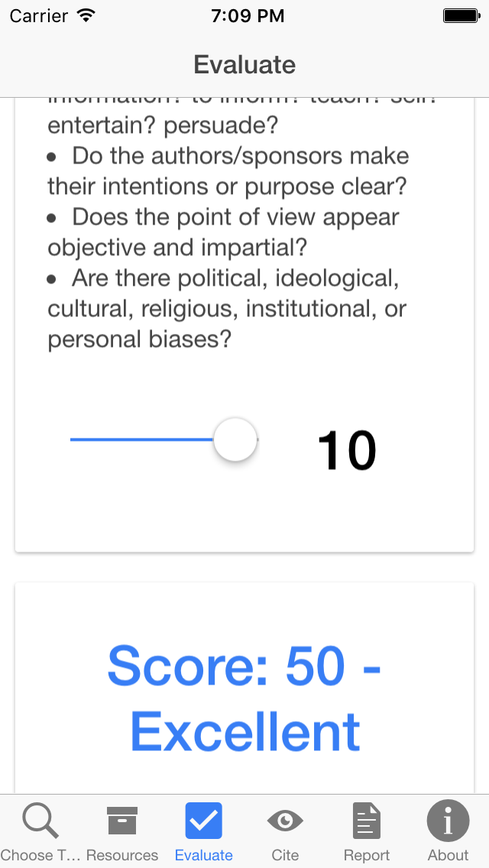Viewport: 489px width, 868px height.
Task: Click the rating slider thumb
Action: [235, 439]
